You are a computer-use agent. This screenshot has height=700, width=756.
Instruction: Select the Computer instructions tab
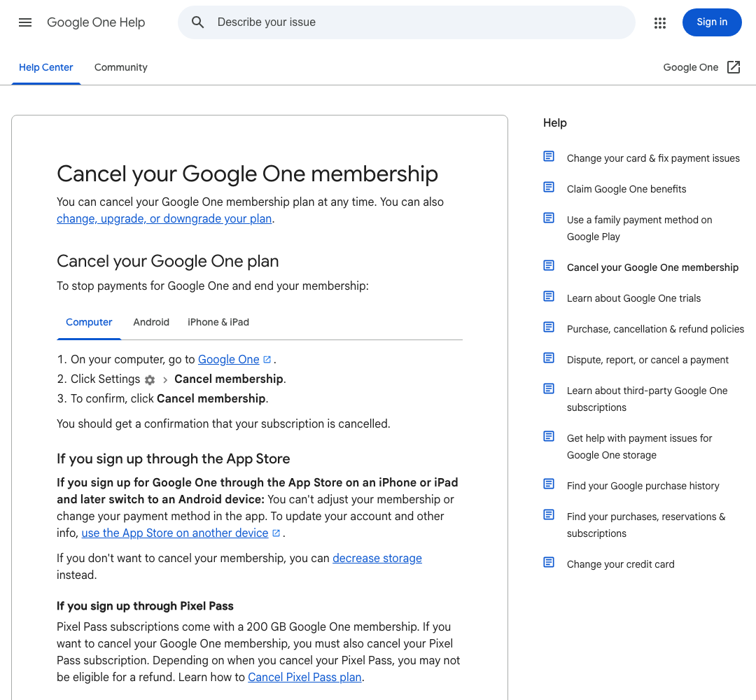pos(89,322)
